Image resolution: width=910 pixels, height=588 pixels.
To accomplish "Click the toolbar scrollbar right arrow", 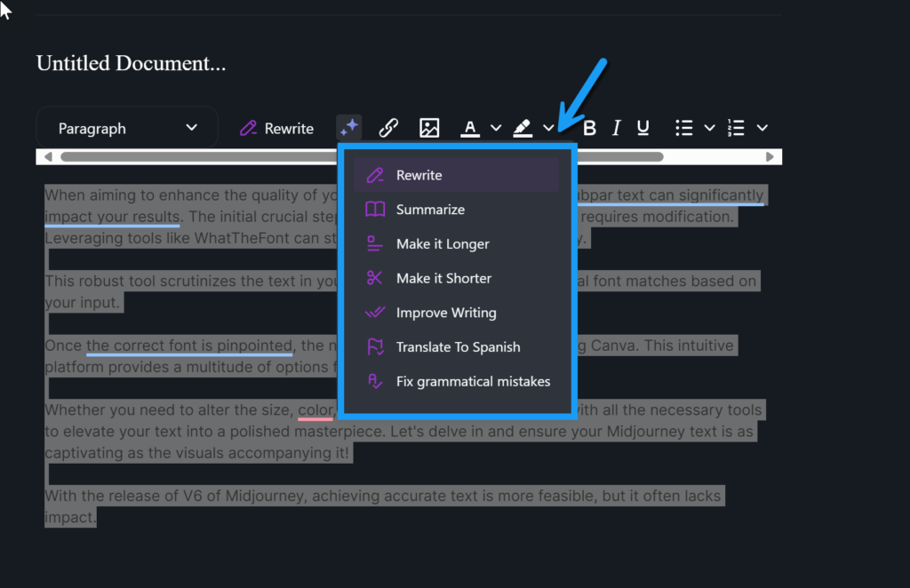I will (770, 157).
